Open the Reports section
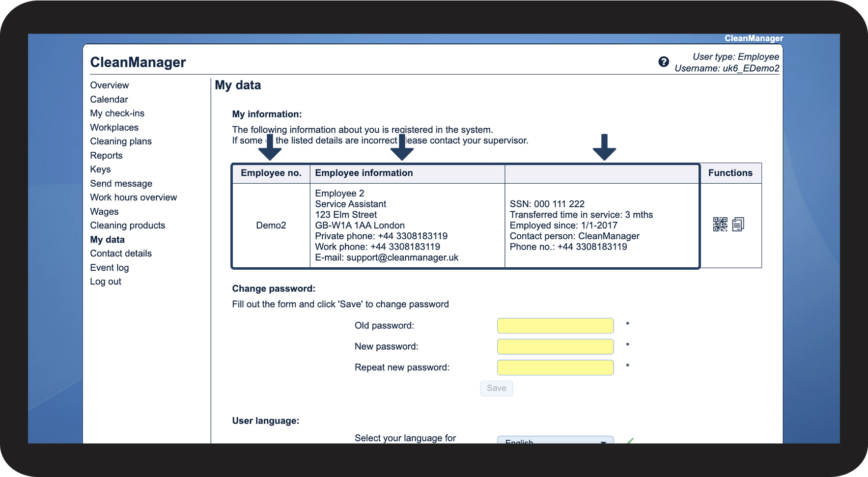868x477 pixels. click(x=107, y=156)
